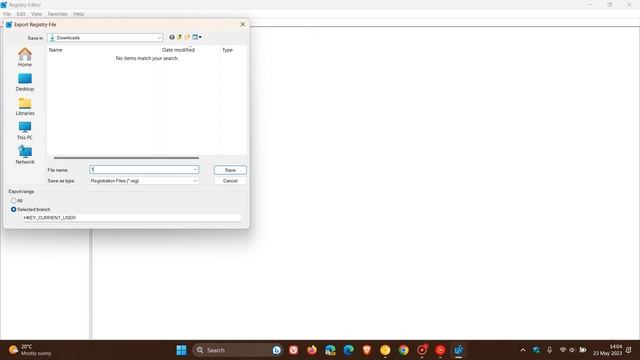Image resolution: width=640 pixels, height=360 pixels.
Task: Create a new folder in Downloads
Action: click(187, 37)
